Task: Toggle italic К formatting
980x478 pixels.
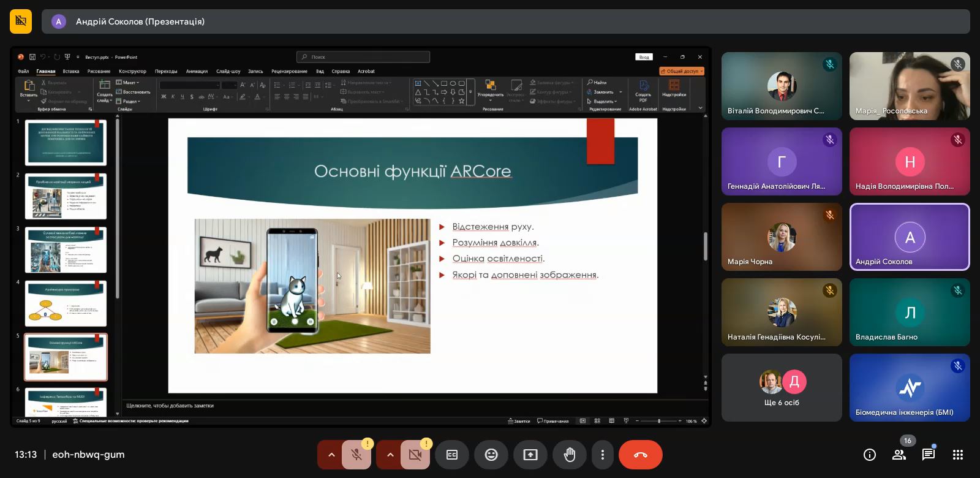Action: click(x=173, y=97)
